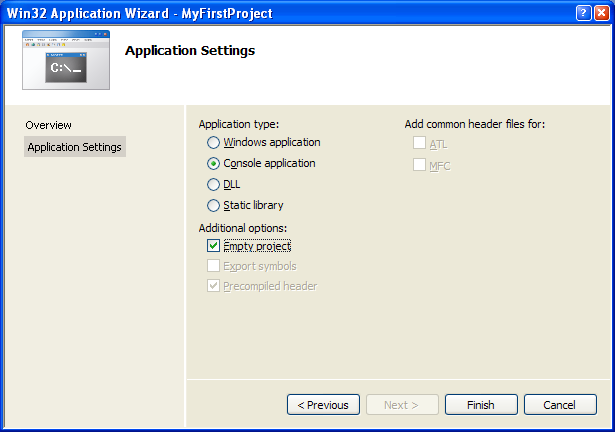The image size is (615, 432).
Task: Close the wizard window with X
Action: tap(601, 13)
